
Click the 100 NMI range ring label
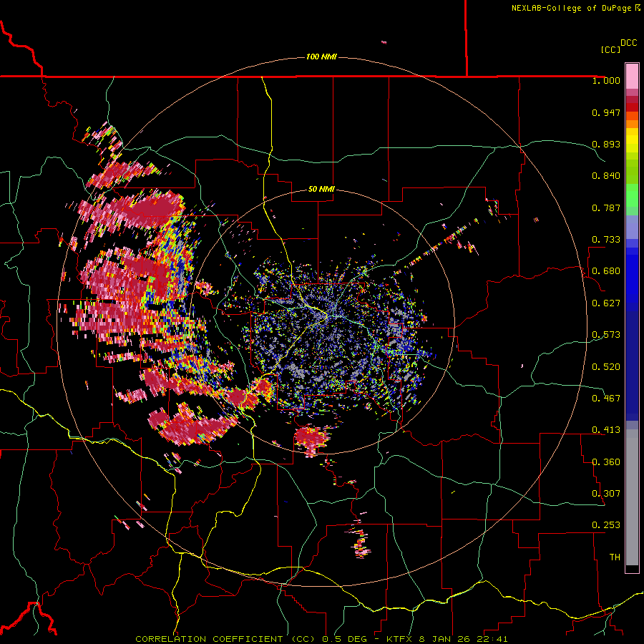pos(321,57)
